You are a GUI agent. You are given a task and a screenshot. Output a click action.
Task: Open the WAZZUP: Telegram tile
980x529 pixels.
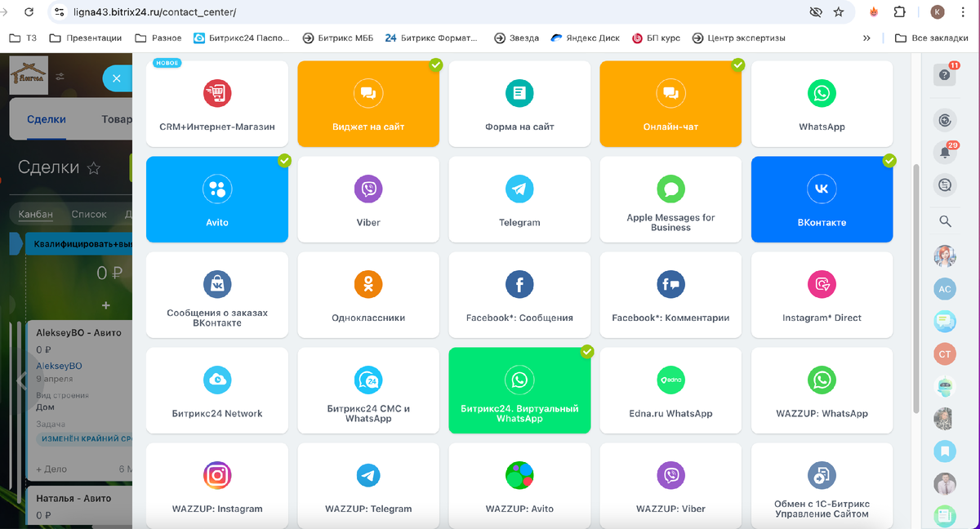pos(368,486)
